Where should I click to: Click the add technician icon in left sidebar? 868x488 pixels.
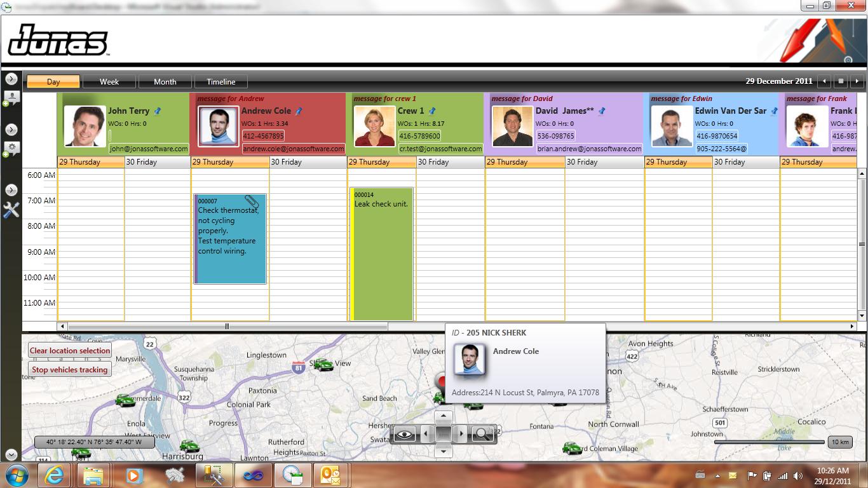coord(11,98)
